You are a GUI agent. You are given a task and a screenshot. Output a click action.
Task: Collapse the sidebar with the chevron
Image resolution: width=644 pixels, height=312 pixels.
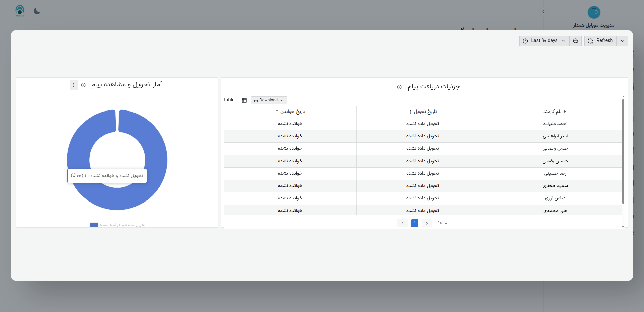click(x=543, y=11)
